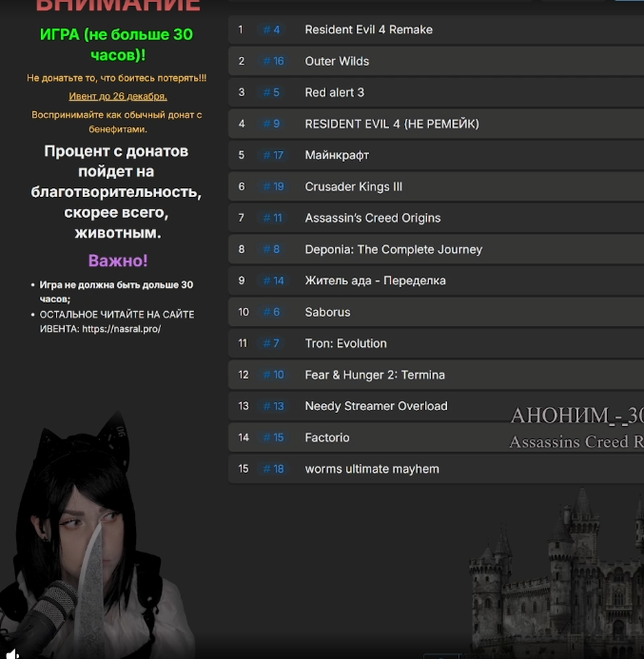
Task: Click the #4 id badge
Action: [x=271, y=29]
